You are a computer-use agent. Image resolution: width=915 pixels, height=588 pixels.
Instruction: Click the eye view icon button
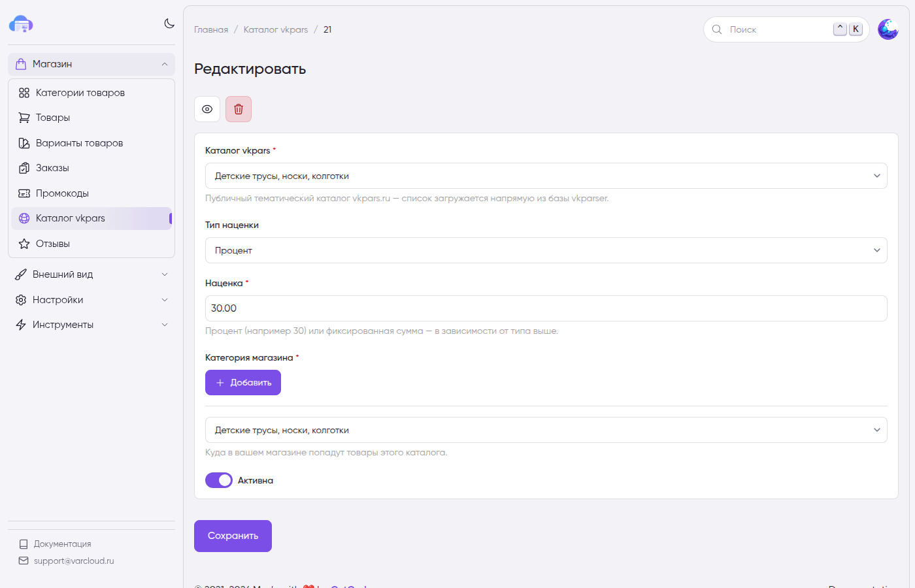207,109
